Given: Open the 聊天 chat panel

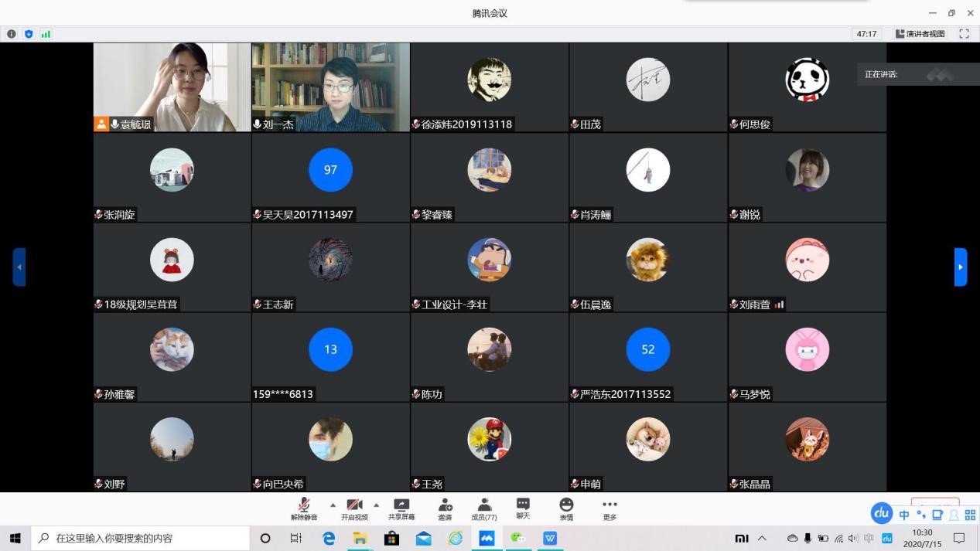Looking at the screenshot, I should coord(523,508).
